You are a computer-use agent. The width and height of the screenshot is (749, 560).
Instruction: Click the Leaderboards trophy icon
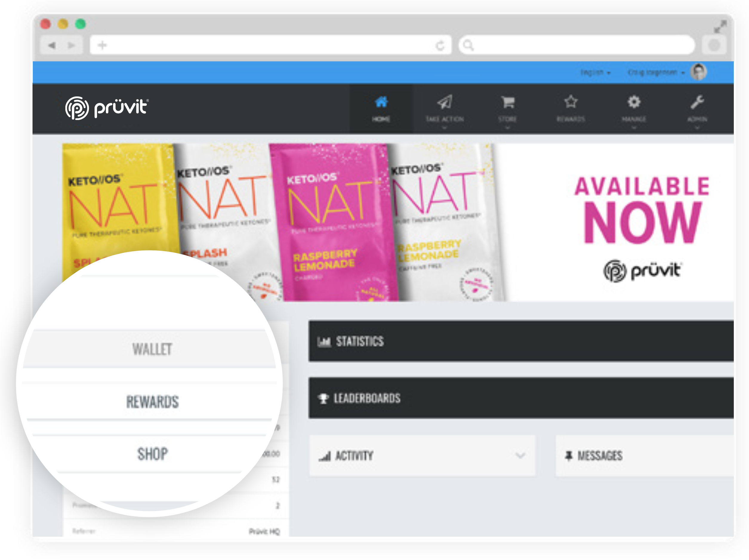point(323,399)
